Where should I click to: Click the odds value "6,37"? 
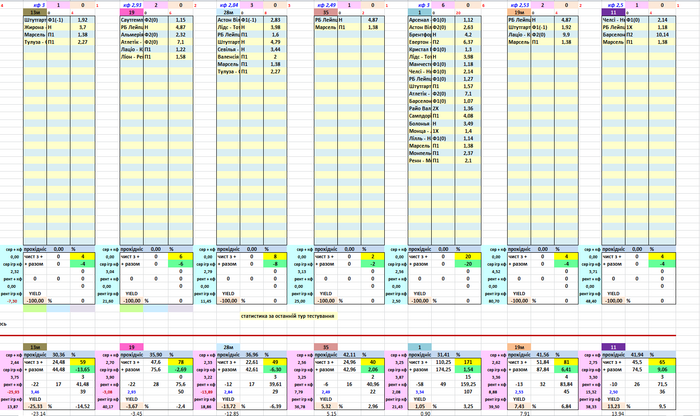[468, 42]
